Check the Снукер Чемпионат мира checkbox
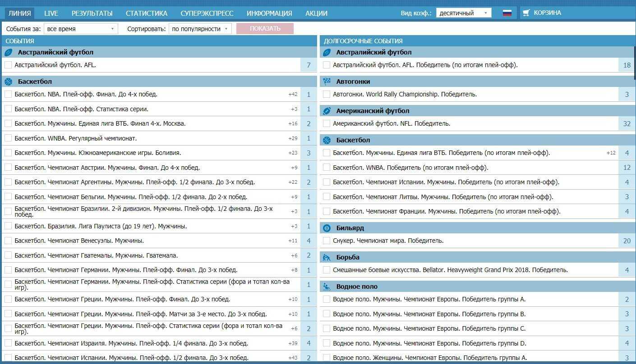 click(327, 241)
